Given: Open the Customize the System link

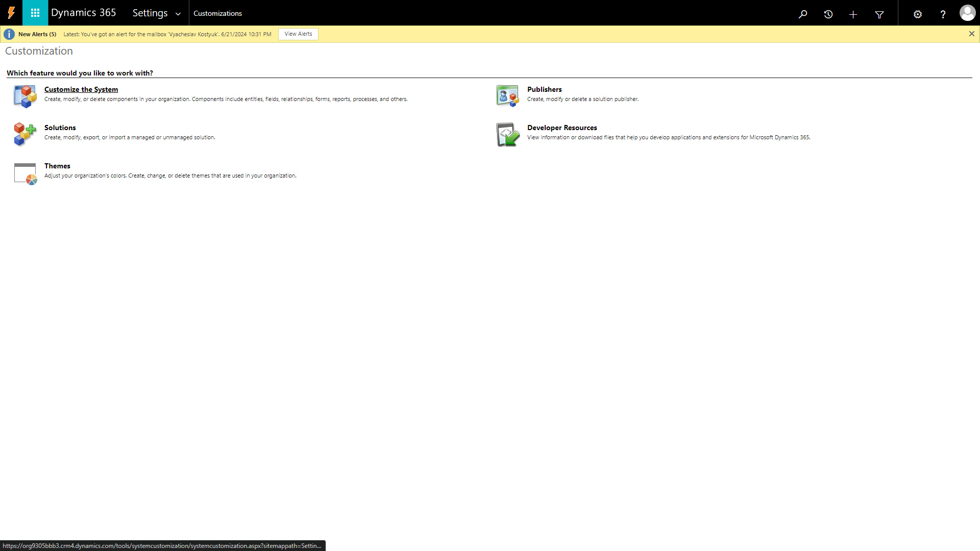Looking at the screenshot, I should [81, 89].
